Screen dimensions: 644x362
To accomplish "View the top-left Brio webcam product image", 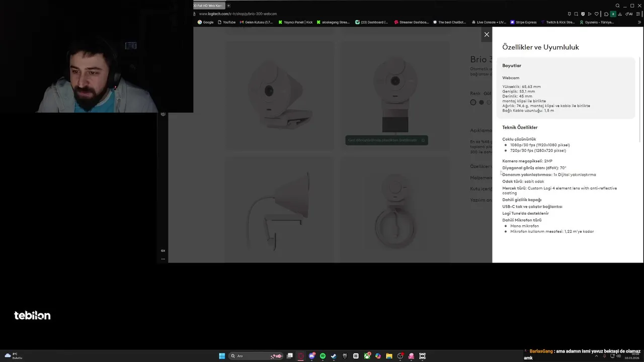I will coord(278,95).
